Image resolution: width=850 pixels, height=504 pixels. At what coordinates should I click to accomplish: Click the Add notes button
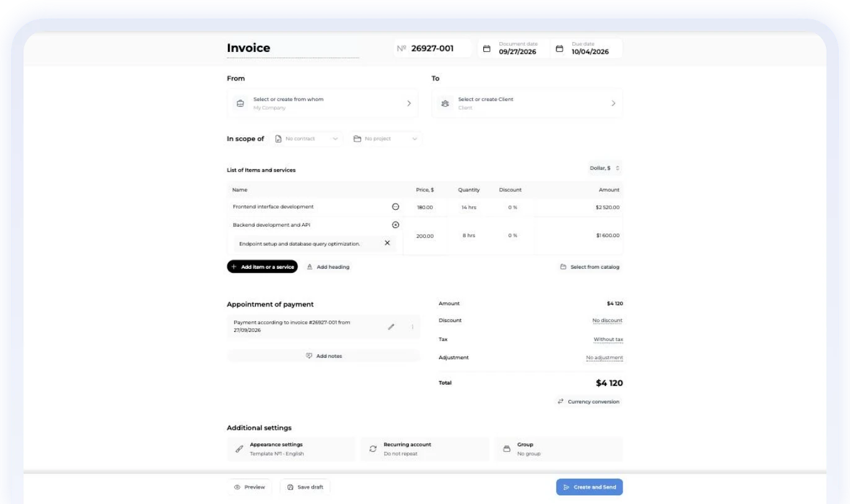[323, 356]
